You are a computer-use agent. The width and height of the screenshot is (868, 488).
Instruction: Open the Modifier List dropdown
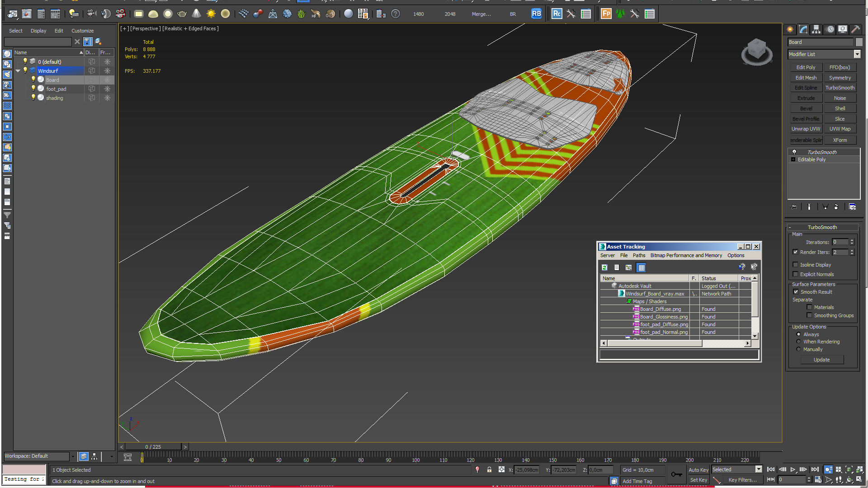[x=857, y=54]
